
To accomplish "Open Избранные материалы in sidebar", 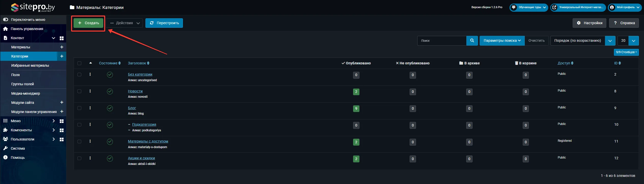I will click(x=30, y=65).
